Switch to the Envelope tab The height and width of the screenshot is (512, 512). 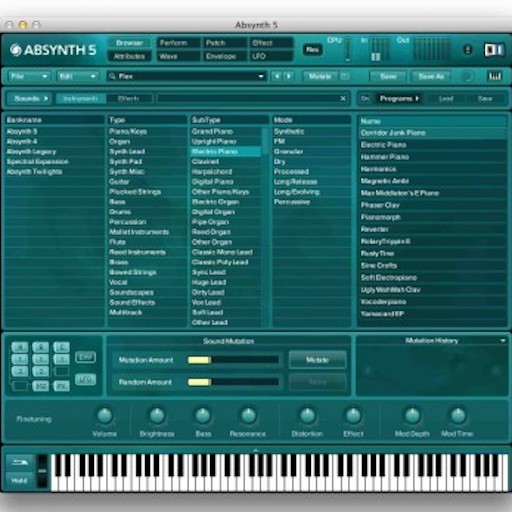225,56
